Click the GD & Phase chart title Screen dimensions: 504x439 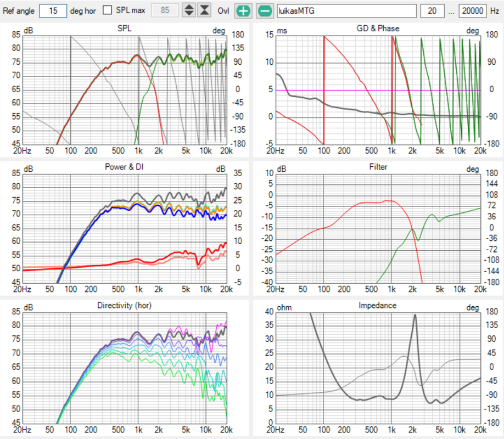coord(378,29)
